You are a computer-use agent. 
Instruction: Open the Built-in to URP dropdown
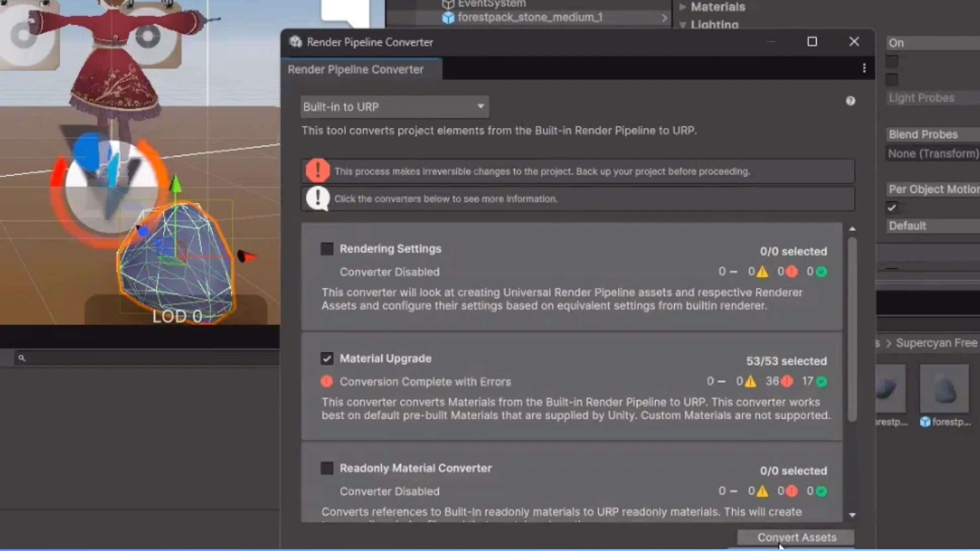[395, 107]
